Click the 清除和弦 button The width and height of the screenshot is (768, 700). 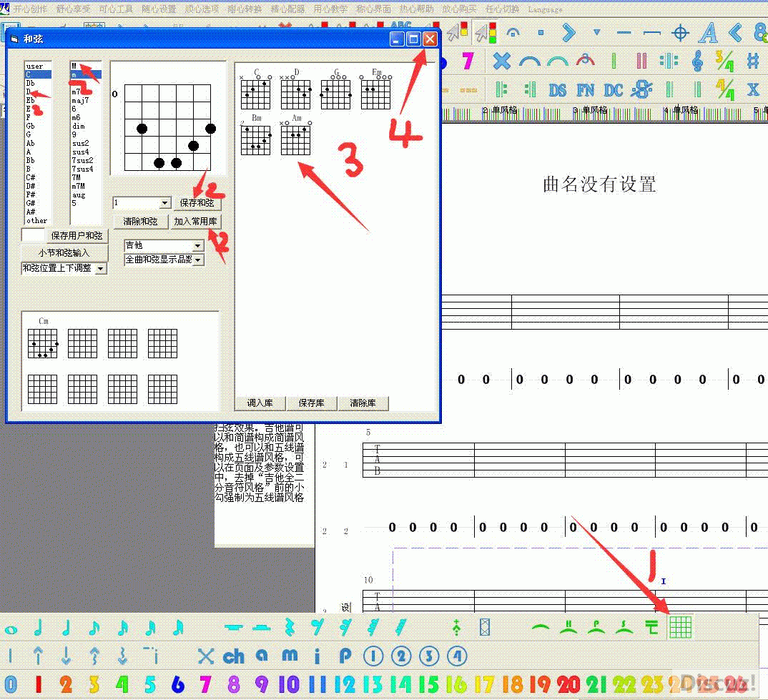point(140,222)
